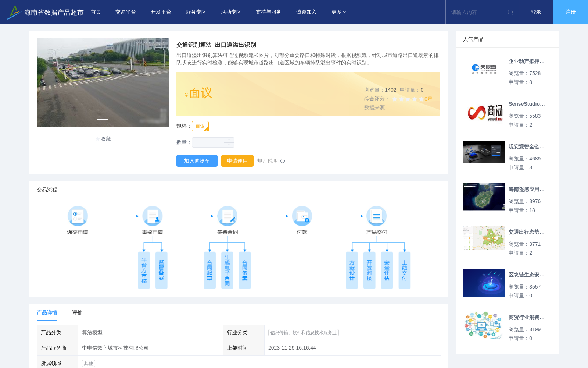Screen dimensions: 588x368
Task: Open the 区块链生态安 product thumbnail
Action: point(484,283)
